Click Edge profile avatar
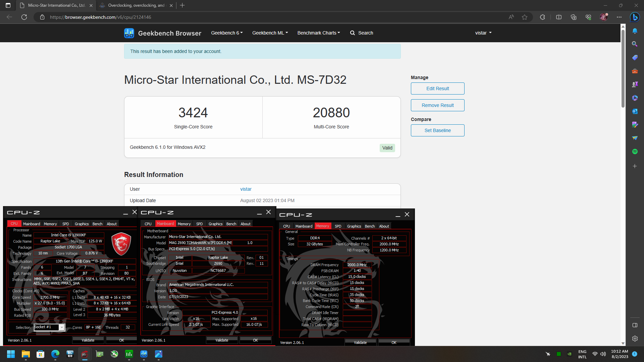 coord(604,17)
